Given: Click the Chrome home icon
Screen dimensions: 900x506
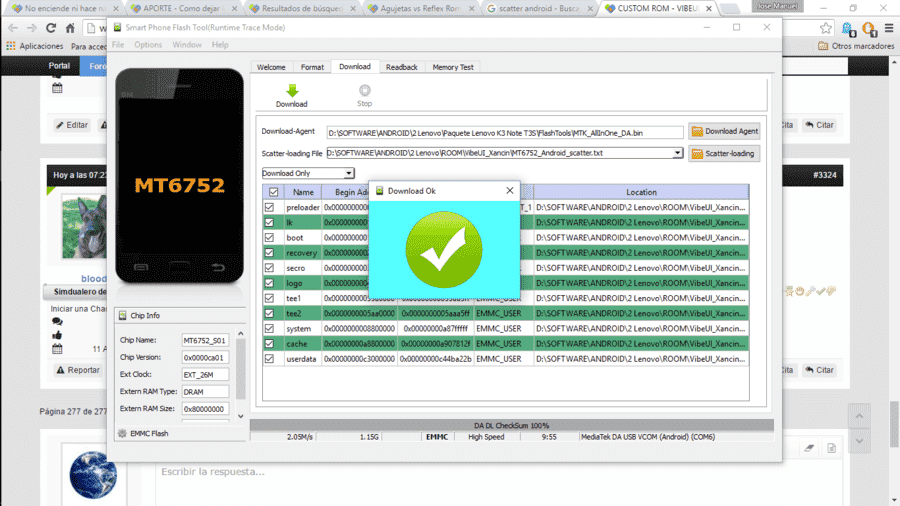Looking at the screenshot, I should pos(70,28).
